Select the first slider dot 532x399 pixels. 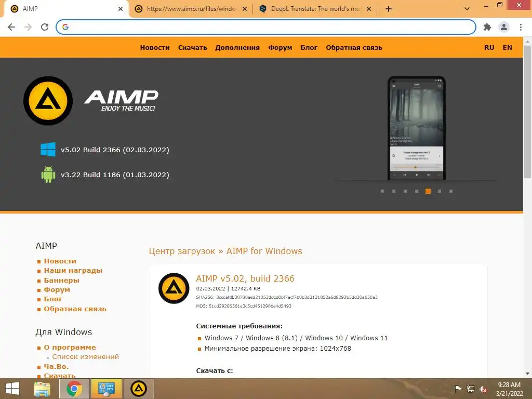tap(382, 191)
